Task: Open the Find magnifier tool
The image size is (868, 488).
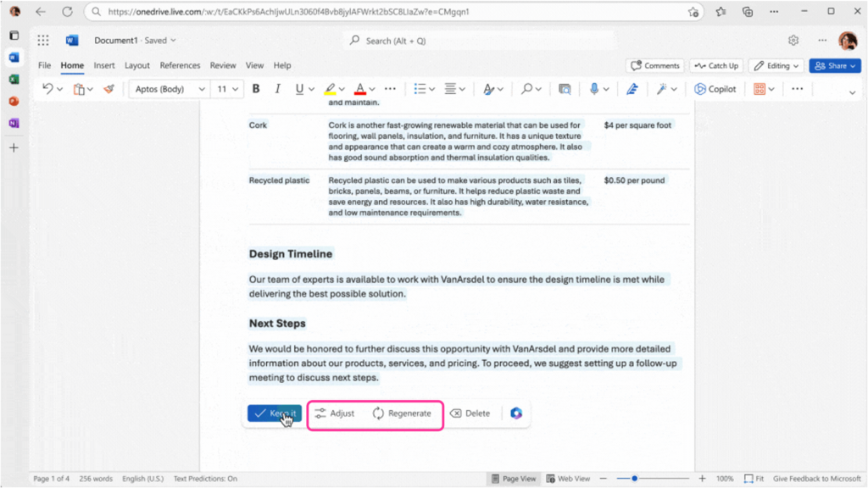Action: click(527, 88)
